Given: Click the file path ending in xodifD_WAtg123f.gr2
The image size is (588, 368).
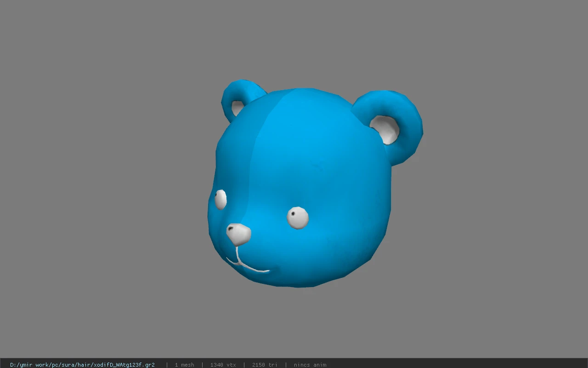Looking at the screenshot, I should coord(82,365).
